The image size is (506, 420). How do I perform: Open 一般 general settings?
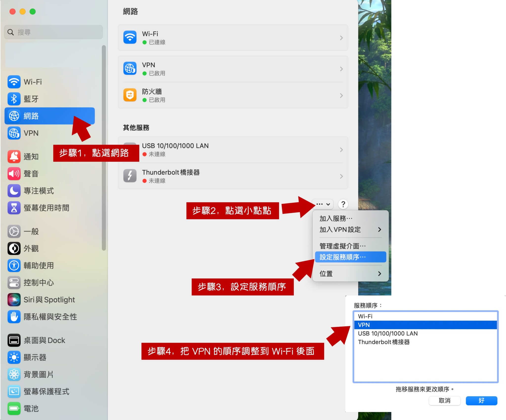pyautogui.click(x=49, y=232)
